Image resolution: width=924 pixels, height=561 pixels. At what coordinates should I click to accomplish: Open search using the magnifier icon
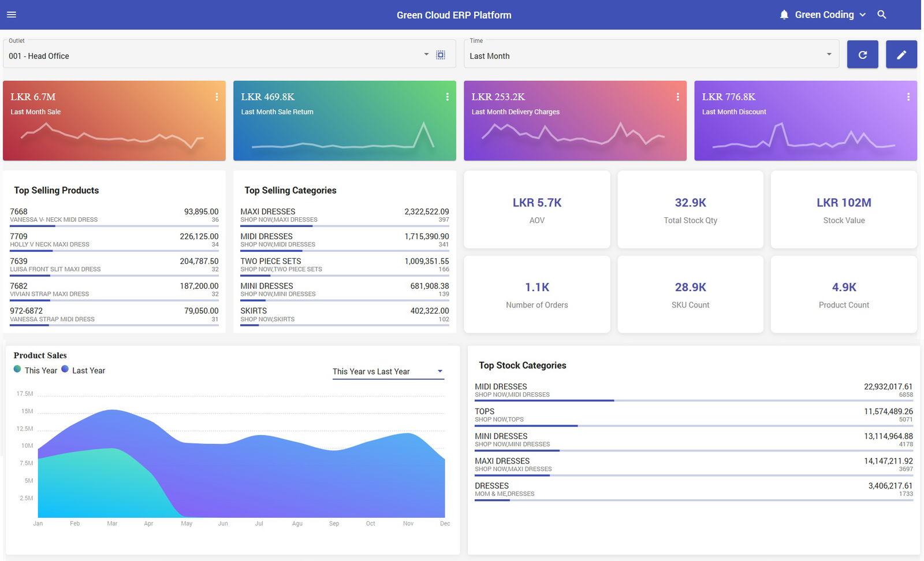[882, 14]
